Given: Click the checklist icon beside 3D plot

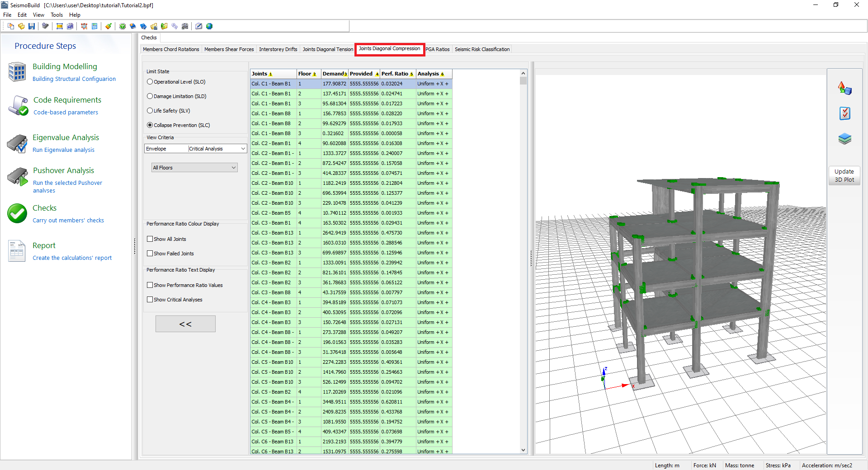Looking at the screenshot, I should click(x=844, y=113).
